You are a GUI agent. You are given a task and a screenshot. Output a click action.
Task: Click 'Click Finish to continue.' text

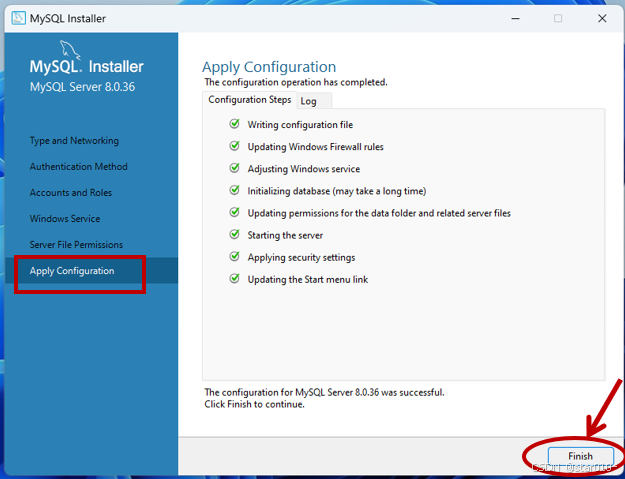click(254, 404)
